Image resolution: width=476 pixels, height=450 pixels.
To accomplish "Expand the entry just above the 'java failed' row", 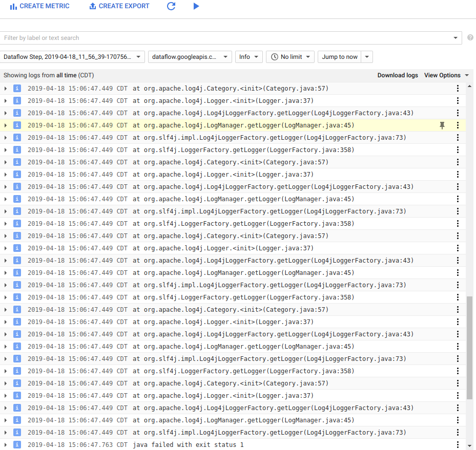I will click(x=6, y=433).
